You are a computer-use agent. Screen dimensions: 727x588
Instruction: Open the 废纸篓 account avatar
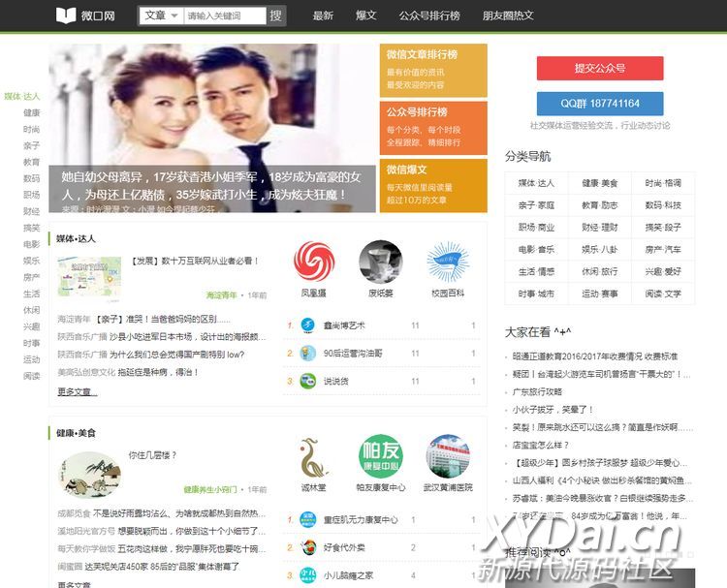click(x=381, y=262)
